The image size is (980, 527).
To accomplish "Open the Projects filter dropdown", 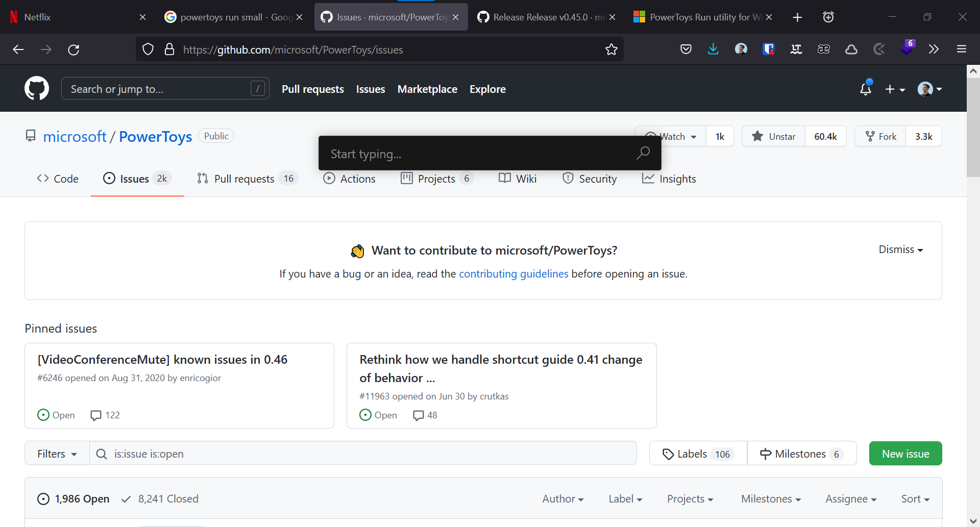I will [690, 499].
